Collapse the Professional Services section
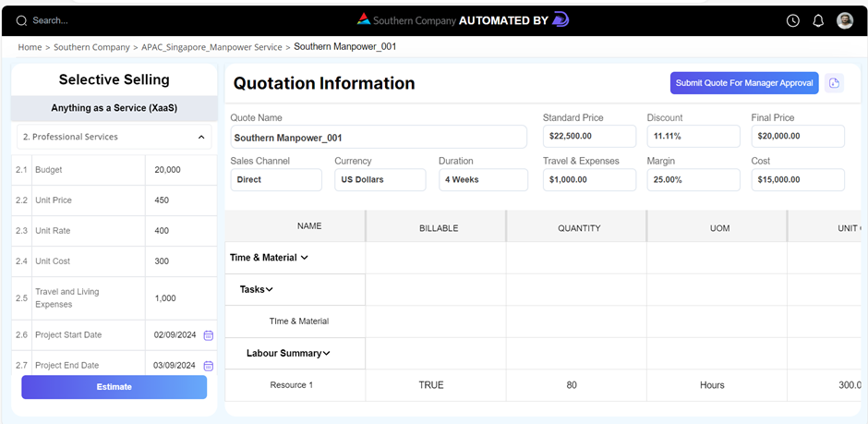 pos(201,137)
